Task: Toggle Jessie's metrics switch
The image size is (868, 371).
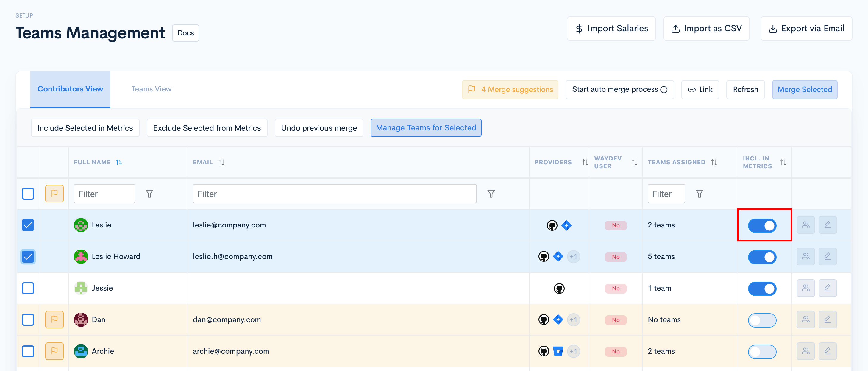Action: (x=762, y=289)
